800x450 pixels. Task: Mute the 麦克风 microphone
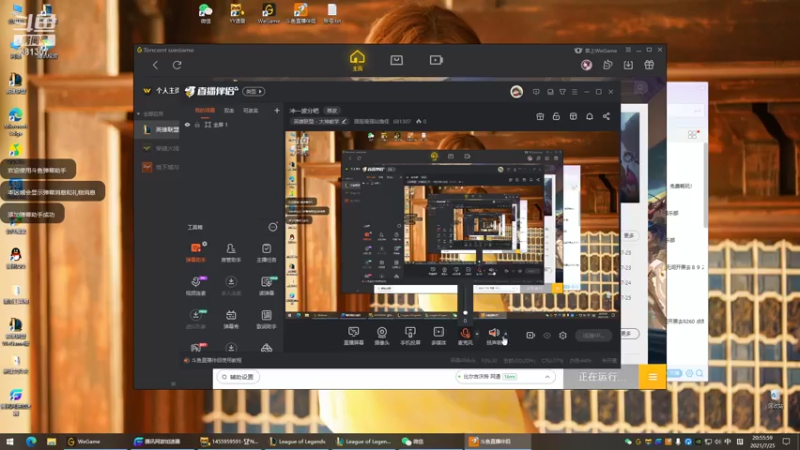coord(465,336)
